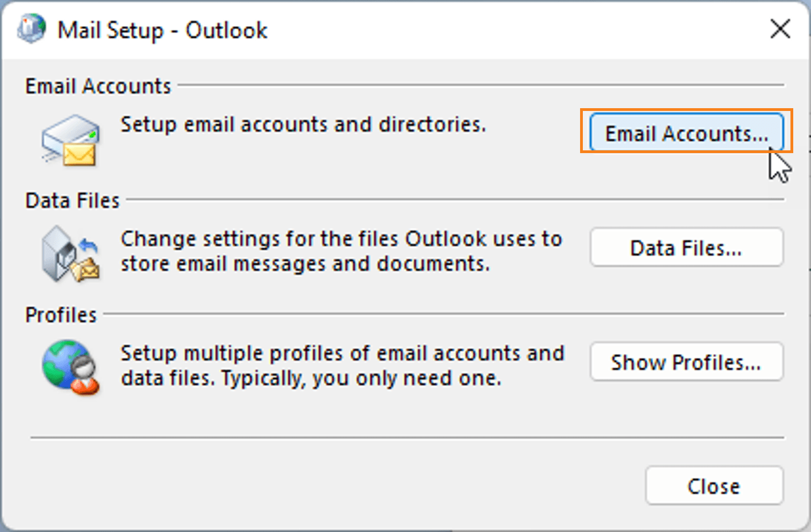Select the Data Files section heading
This screenshot has width=811, height=532.
tap(72, 200)
